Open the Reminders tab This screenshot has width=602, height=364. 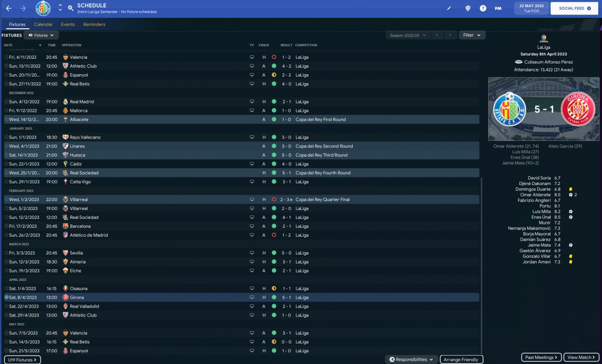coord(95,24)
